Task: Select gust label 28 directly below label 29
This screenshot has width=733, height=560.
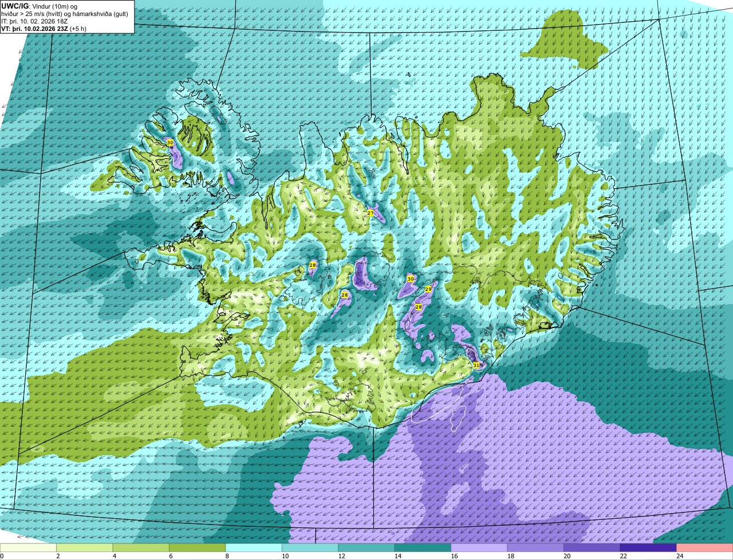Action: tap(418, 307)
